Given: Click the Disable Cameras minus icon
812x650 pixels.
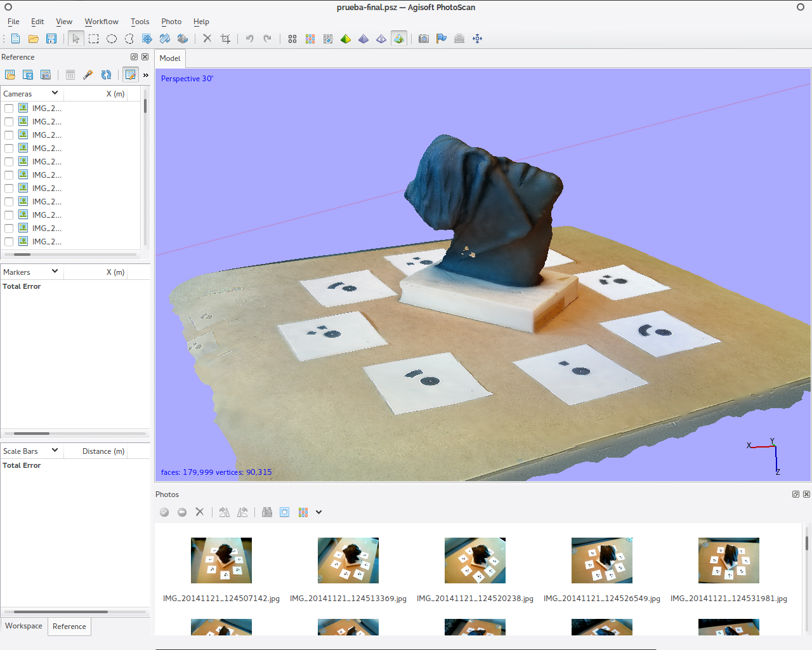Looking at the screenshot, I should pyautogui.click(x=182, y=512).
